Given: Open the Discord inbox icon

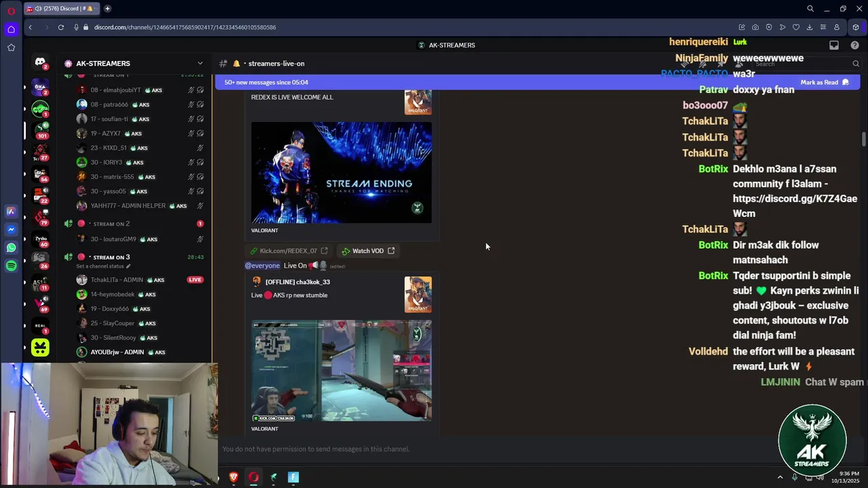Looking at the screenshot, I should point(834,45).
